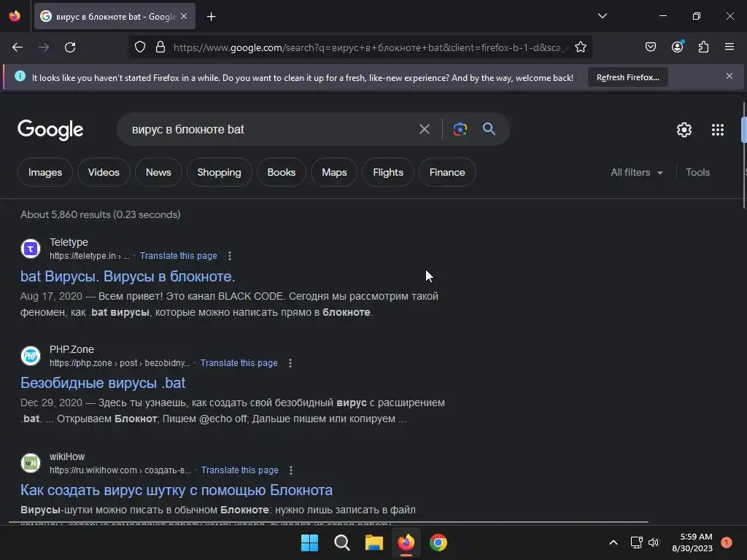Open the network status tray icon

pyautogui.click(x=636, y=542)
